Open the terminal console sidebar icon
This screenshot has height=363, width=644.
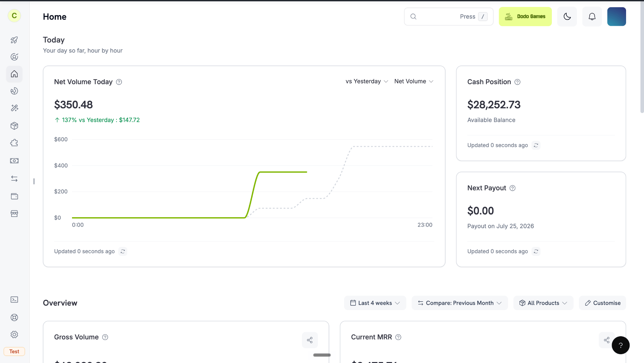14,300
